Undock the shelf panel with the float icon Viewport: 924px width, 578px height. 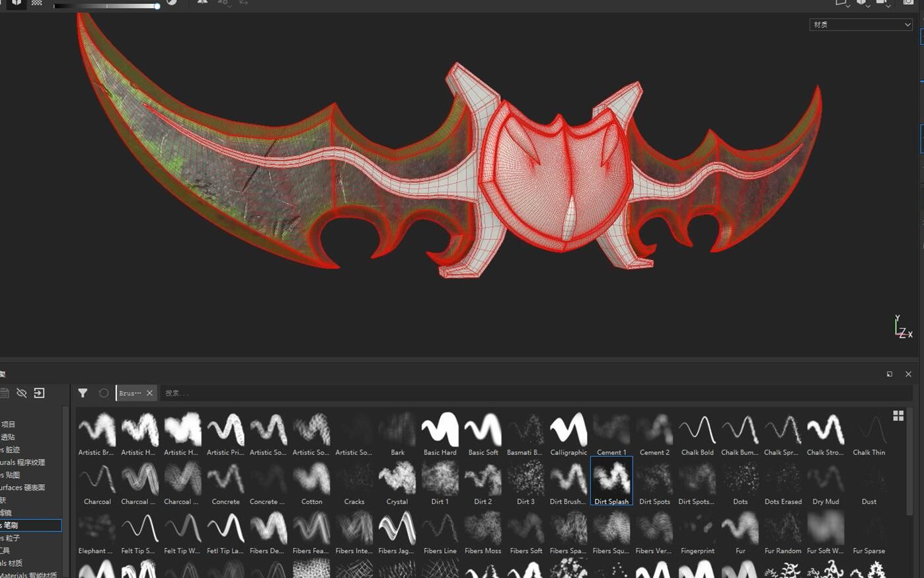coord(890,374)
